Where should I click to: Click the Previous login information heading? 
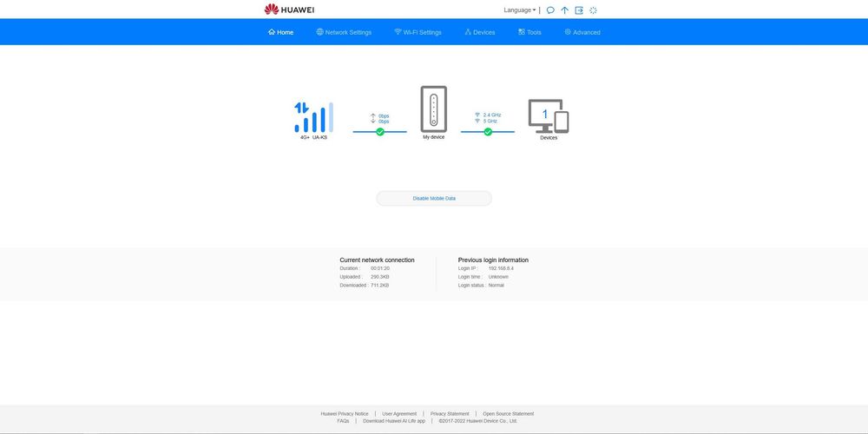(493, 260)
